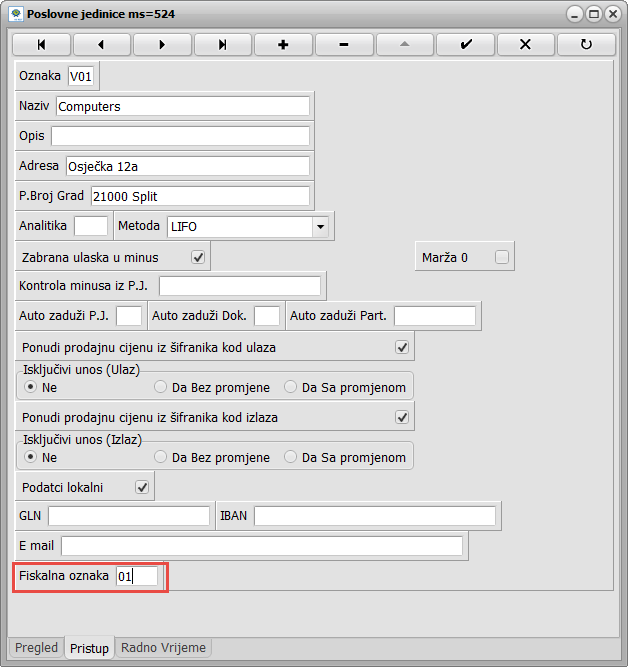Click the Naziv field containing Computers
Image resolution: width=628 pixels, height=667 pixels.
(x=183, y=106)
